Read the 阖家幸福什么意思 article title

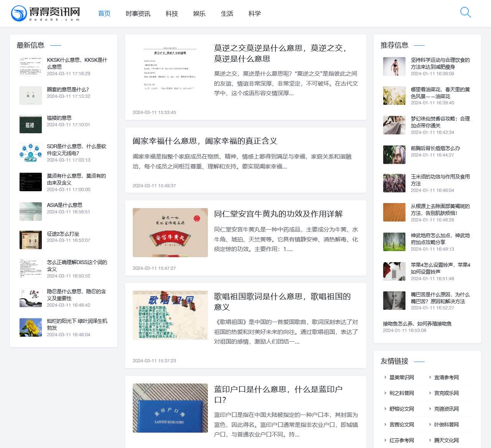tap(205, 141)
